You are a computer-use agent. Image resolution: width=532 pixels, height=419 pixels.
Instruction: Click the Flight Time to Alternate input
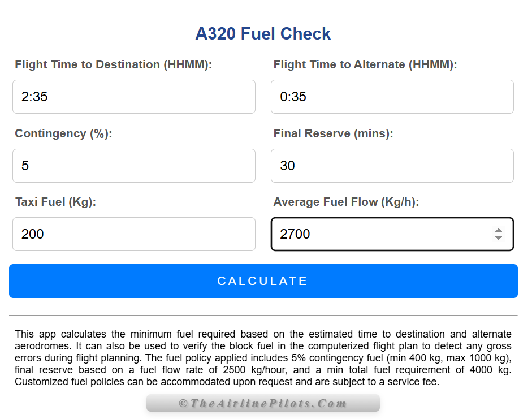pos(392,97)
